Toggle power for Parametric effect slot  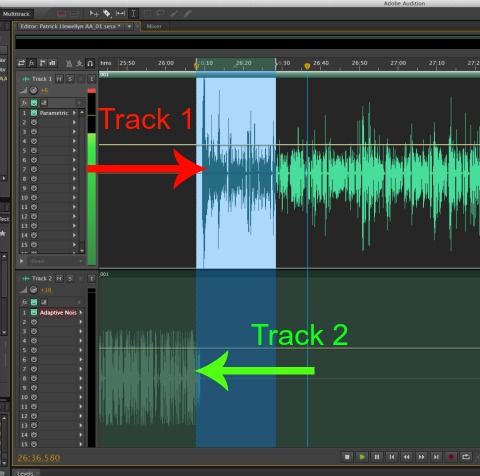34,113
